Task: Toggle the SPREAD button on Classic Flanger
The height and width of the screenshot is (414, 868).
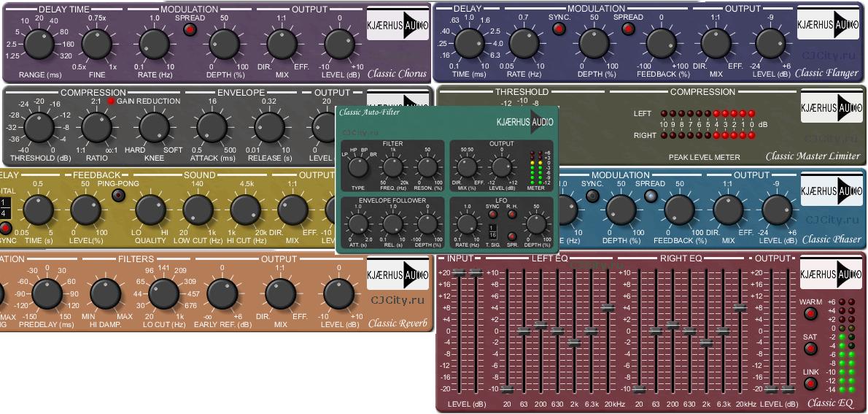Action: pos(628,28)
